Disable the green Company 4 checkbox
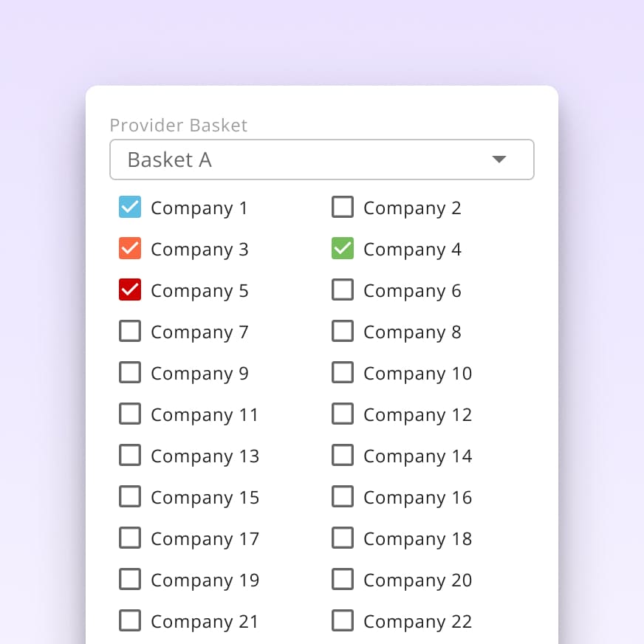 point(343,249)
